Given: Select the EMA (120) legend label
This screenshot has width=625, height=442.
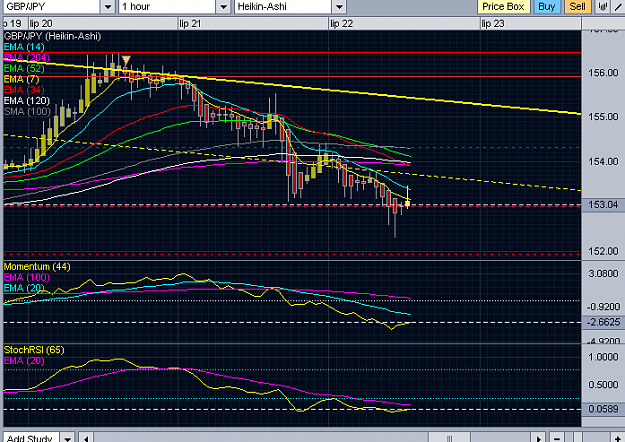Looking at the screenshot, I should point(27,101).
